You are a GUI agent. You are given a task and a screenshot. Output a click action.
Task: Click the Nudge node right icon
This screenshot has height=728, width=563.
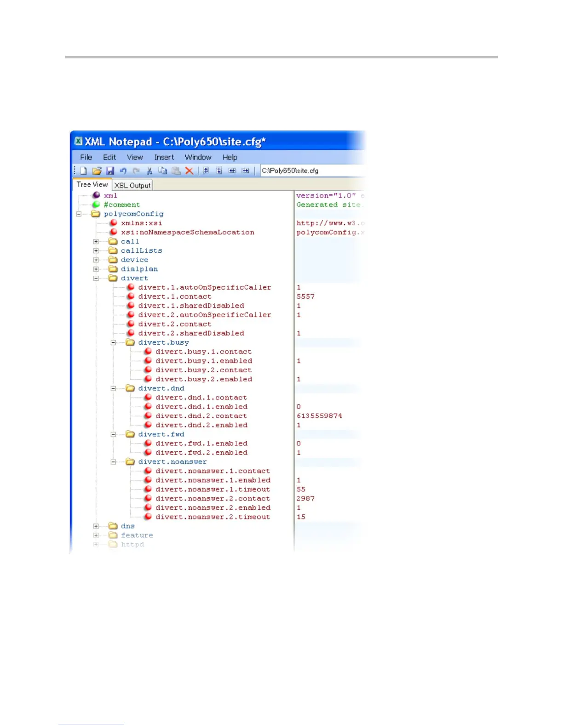[246, 171]
